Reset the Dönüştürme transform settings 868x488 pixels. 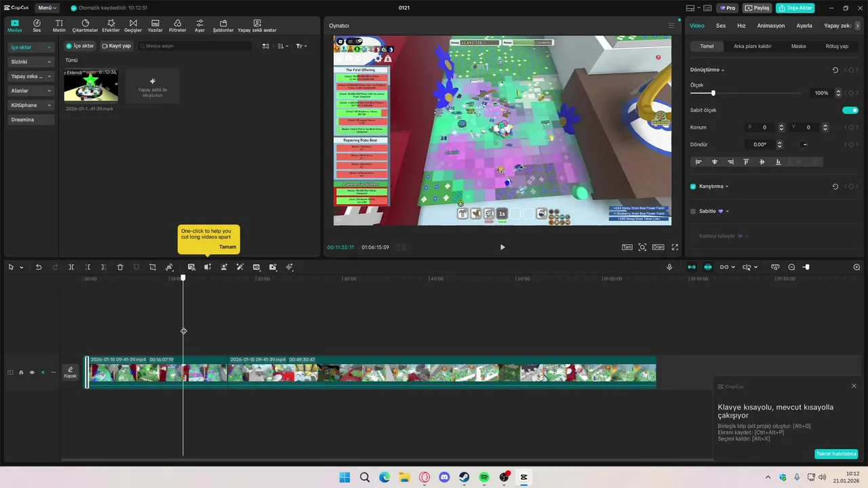click(835, 70)
